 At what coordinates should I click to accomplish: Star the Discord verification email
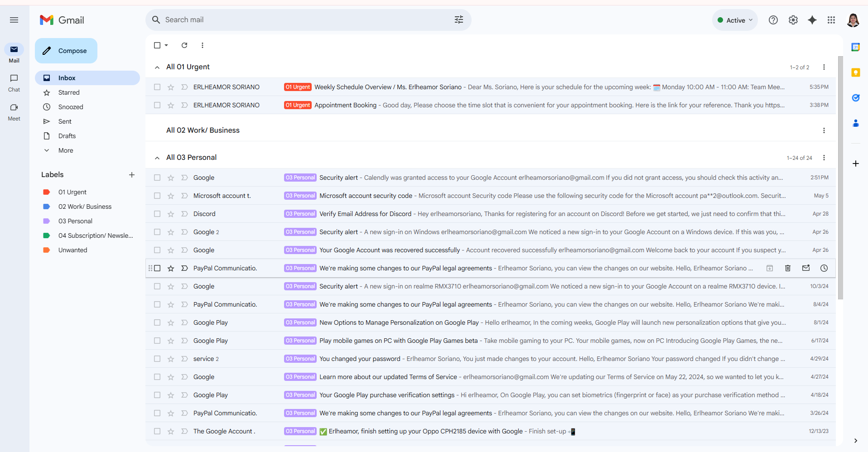point(171,214)
